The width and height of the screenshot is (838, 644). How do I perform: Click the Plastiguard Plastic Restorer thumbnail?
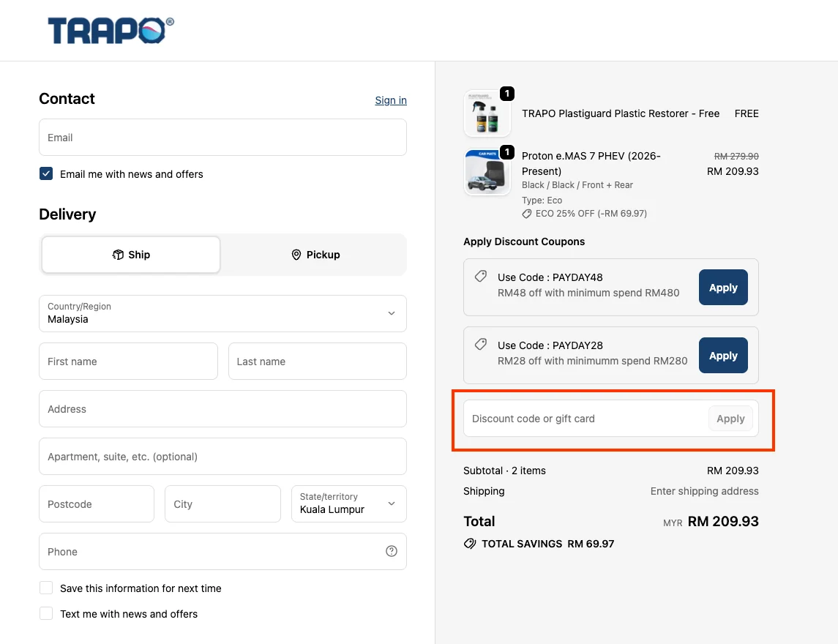pyautogui.click(x=487, y=113)
